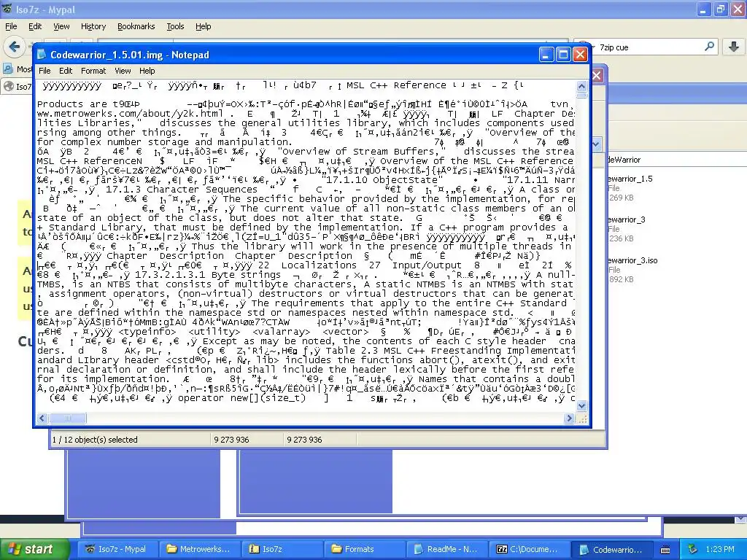
Task: Switch to 'ReadMe - N...' taskbar button
Action: 446,549
